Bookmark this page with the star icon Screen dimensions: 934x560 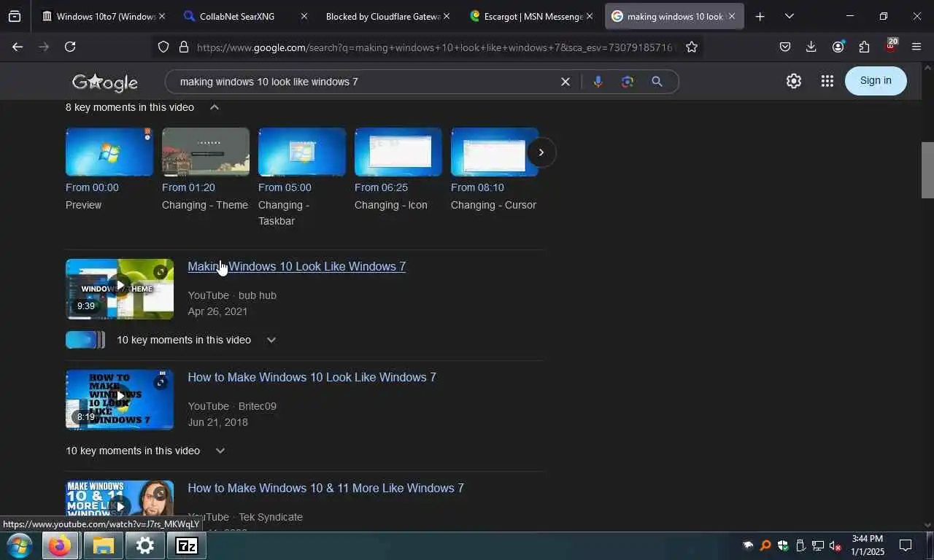(x=692, y=47)
